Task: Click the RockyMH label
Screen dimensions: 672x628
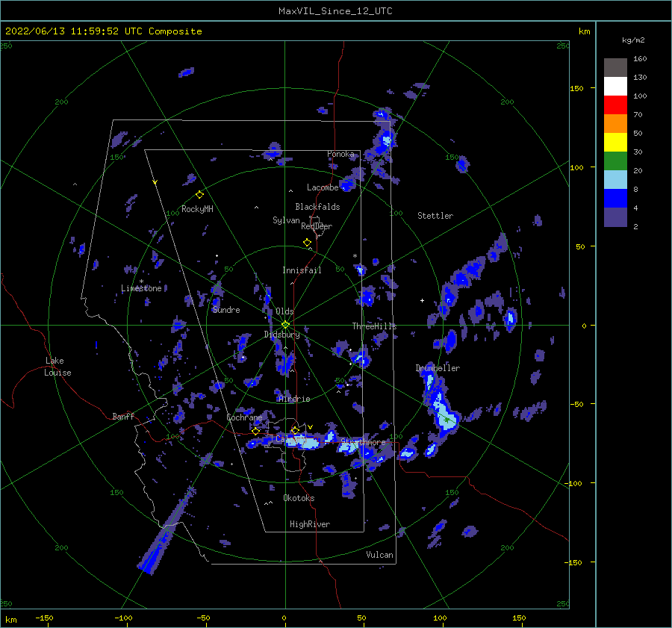Action: pyautogui.click(x=197, y=209)
